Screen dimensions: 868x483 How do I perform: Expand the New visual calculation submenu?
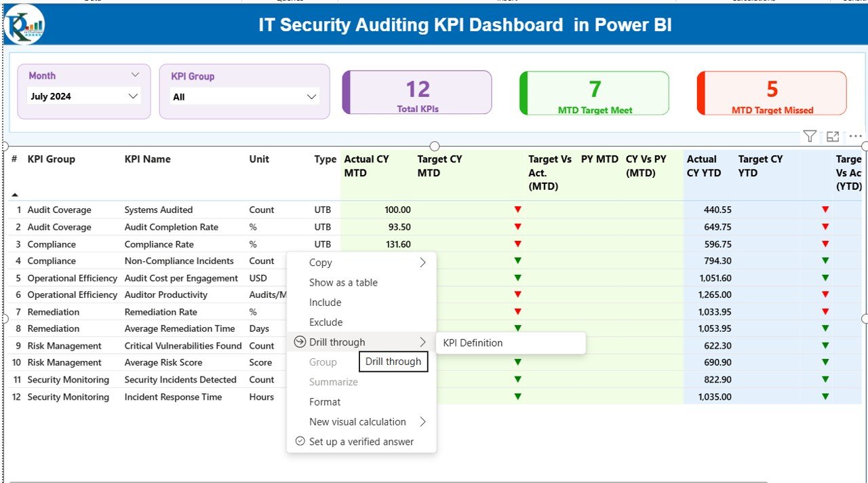click(422, 421)
